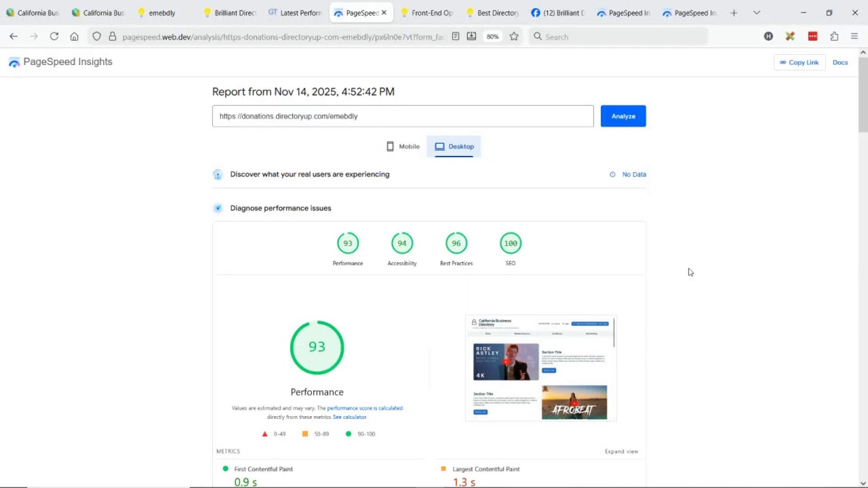This screenshot has height=488, width=868.
Task: Switch to the Front-End Optimization tab
Action: point(427,13)
